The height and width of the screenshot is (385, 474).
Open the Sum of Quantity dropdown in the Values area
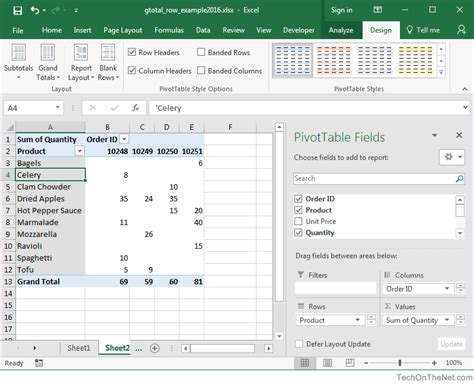[447, 320]
